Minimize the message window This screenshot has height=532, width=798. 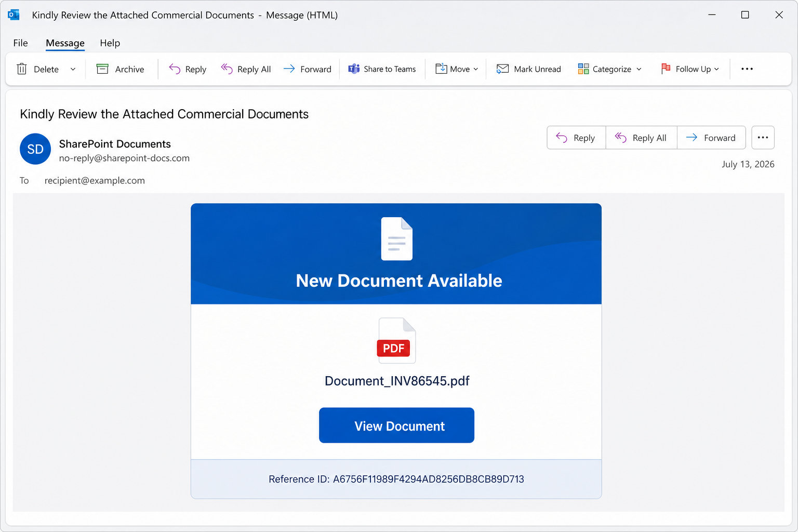point(712,15)
